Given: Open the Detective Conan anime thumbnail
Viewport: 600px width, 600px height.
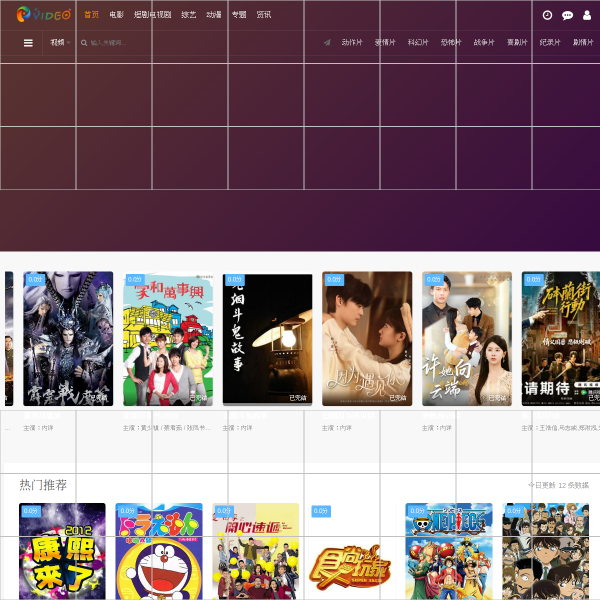Looking at the screenshot, I should (546, 551).
